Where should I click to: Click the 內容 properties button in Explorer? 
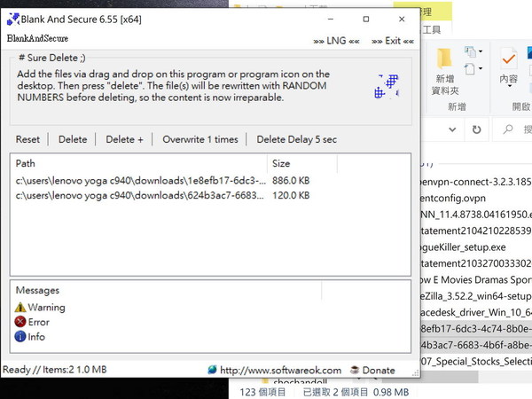pyautogui.click(x=508, y=66)
